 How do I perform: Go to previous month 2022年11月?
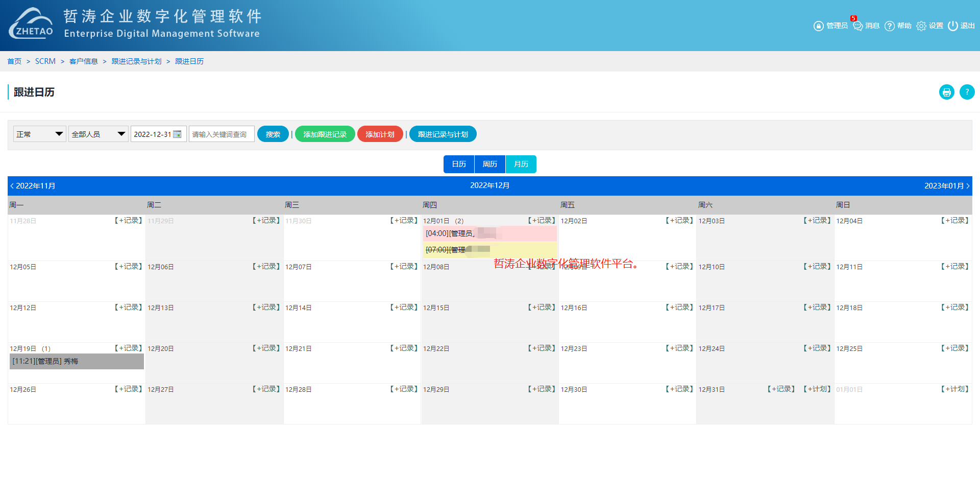(x=33, y=186)
